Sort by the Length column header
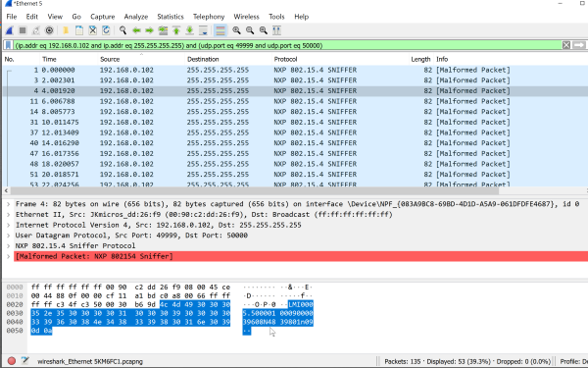Screen dimensions: 588x368 tap(420, 59)
